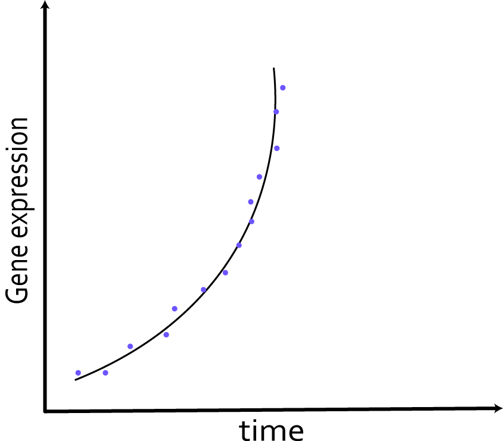The image size is (504, 441).
Task: Select the sixth data point from the left
Action: click(x=203, y=290)
